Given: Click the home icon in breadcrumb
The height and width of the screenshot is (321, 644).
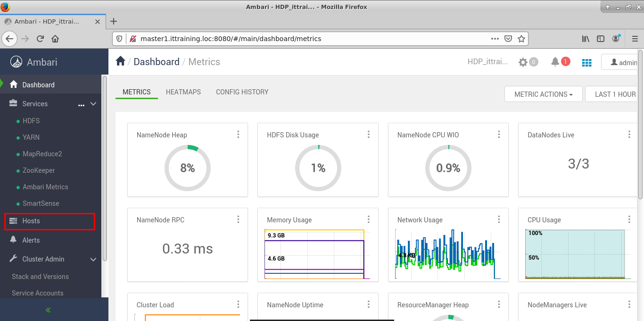Looking at the screenshot, I should [x=120, y=61].
